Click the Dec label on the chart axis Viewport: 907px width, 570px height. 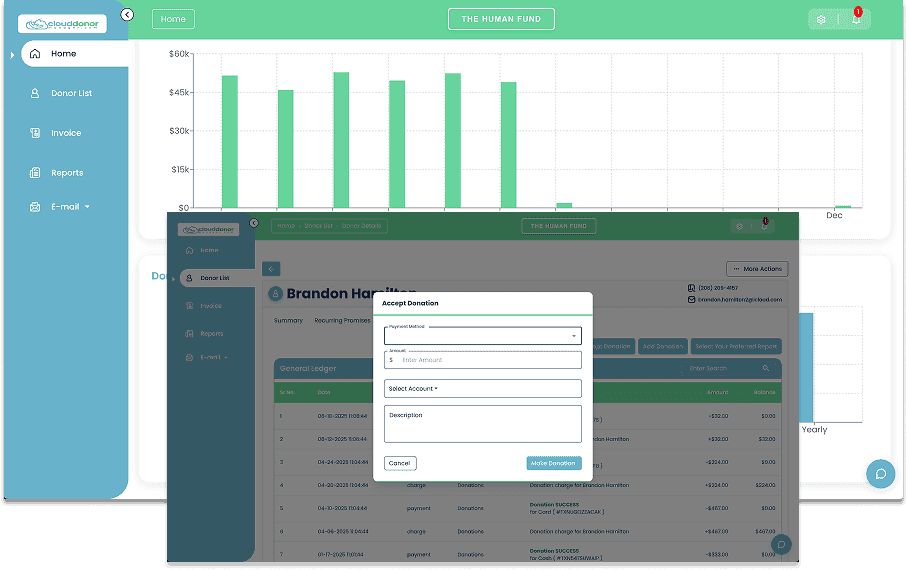[834, 215]
